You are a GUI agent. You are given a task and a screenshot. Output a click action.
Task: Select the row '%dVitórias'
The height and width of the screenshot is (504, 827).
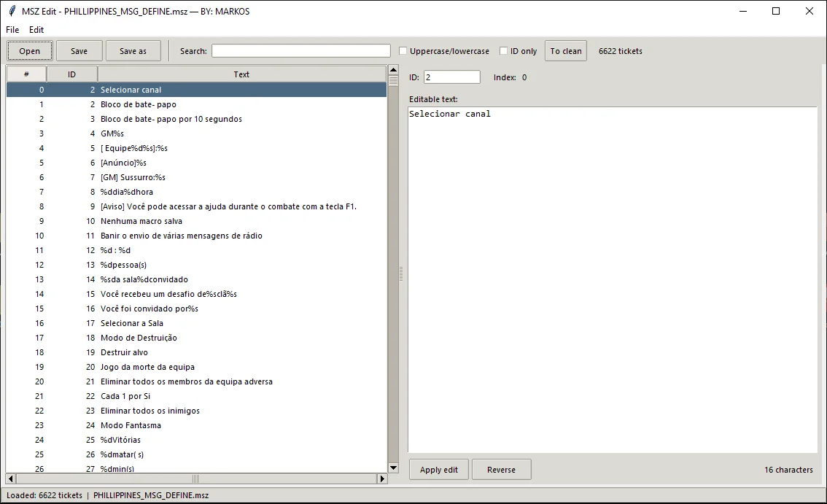click(196, 440)
